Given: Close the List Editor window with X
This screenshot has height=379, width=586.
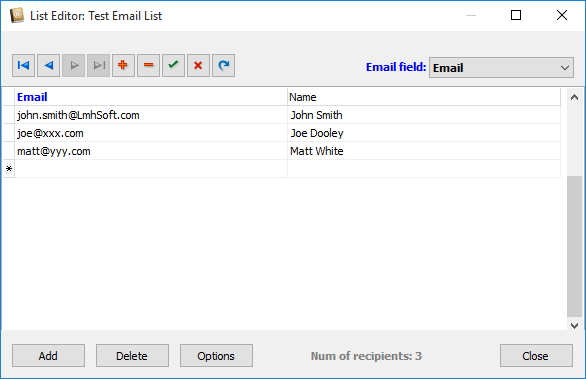Looking at the screenshot, I should [x=562, y=15].
